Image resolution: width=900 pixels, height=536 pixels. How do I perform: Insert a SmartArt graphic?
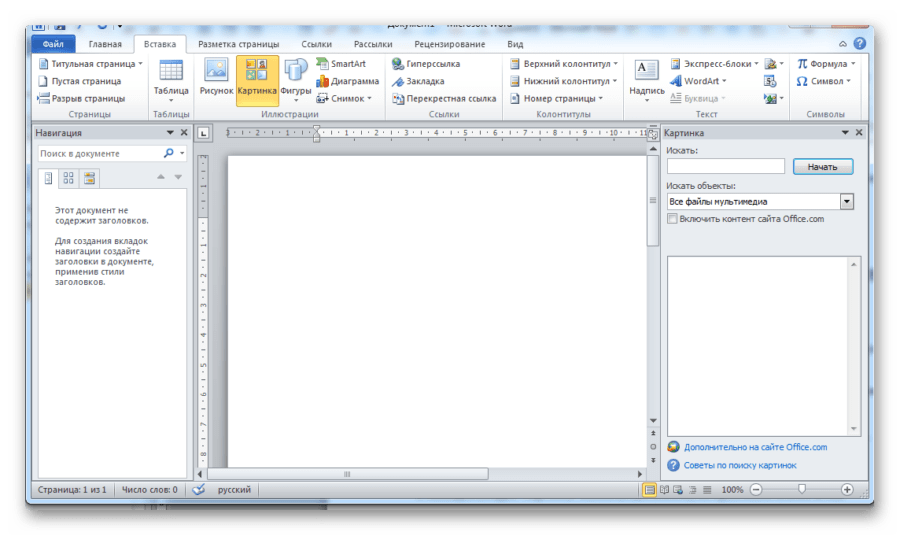click(341, 64)
